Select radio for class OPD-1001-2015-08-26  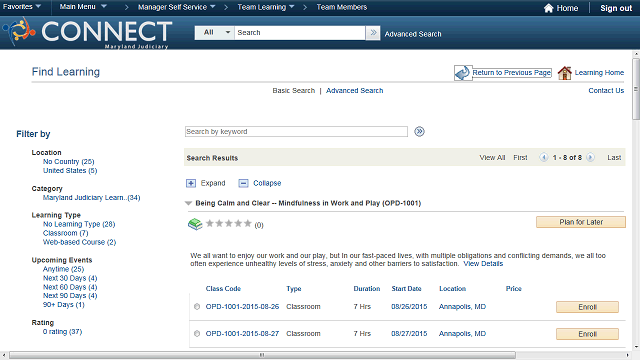click(x=197, y=307)
